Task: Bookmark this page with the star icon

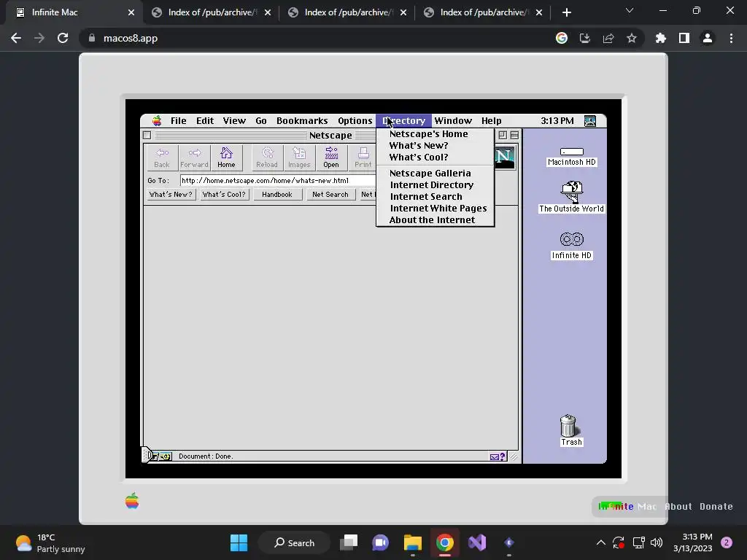Action: [632, 38]
